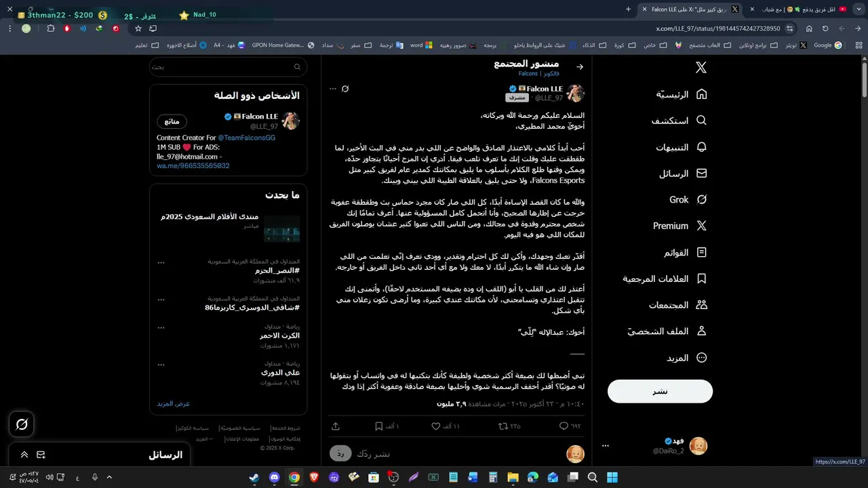Click the بحث search field
The height and width of the screenshot is (488, 868).
[228, 67]
